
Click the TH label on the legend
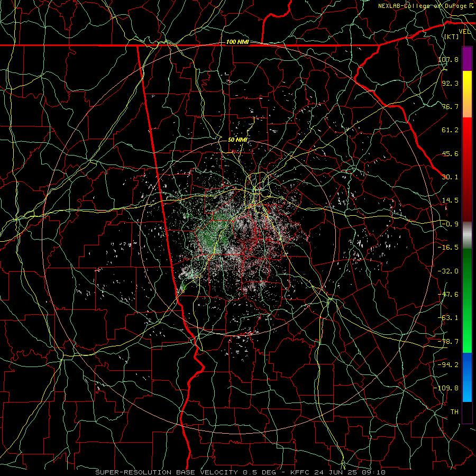(x=454, y=412)
